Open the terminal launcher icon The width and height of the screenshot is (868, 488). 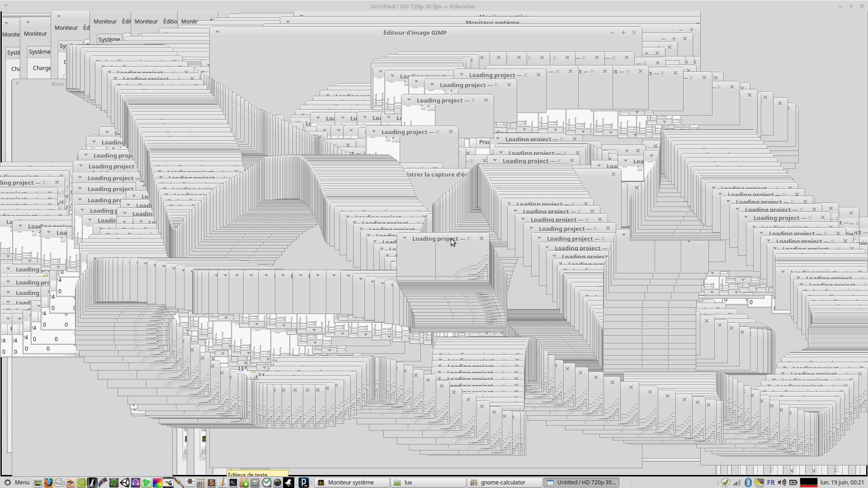pyautogui.click(x=233, y=483)
